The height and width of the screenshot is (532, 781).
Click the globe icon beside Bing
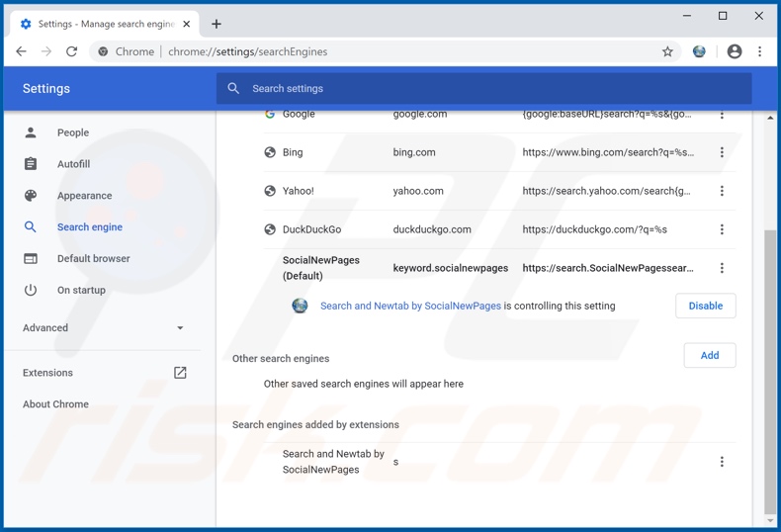point(270,152)
